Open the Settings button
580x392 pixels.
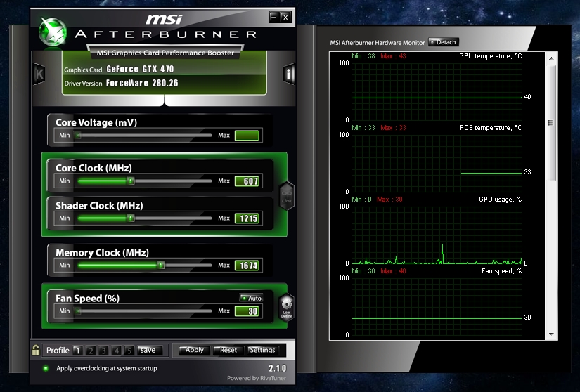(262, 351)
